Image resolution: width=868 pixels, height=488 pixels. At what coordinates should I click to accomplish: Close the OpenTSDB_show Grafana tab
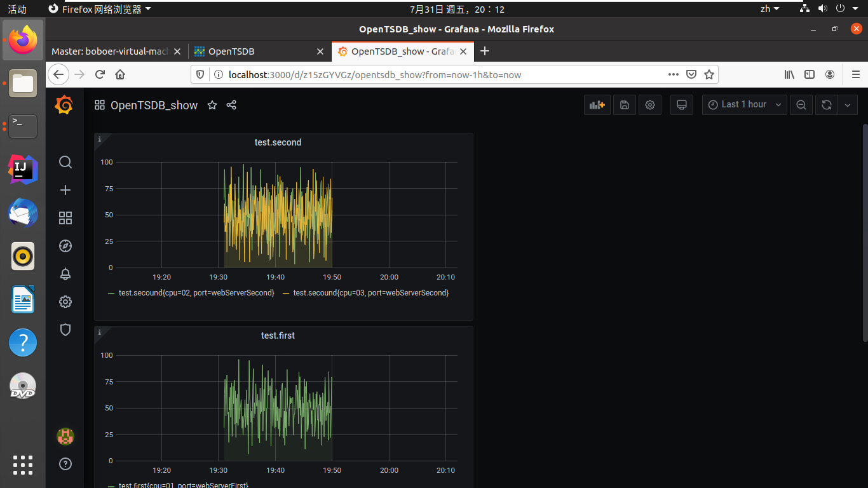464,51
